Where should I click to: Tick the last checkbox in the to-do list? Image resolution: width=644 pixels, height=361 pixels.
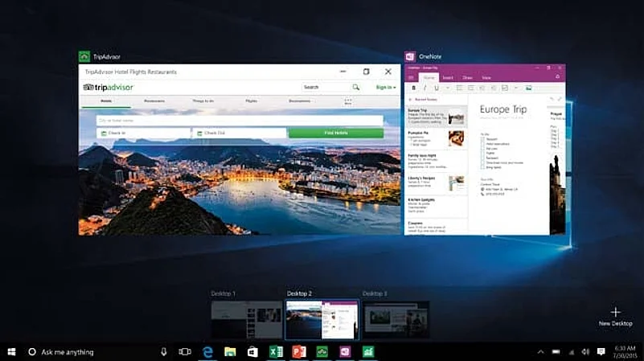pos(482,168)
